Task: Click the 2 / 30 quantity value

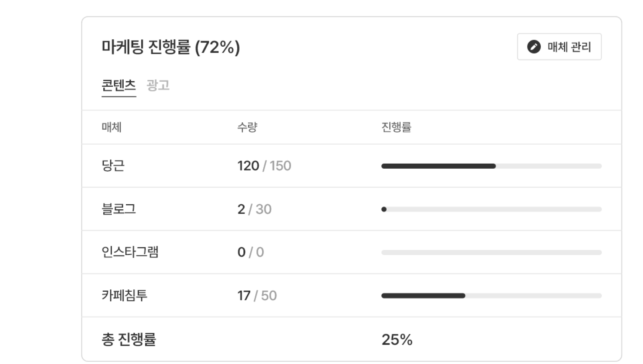Action: [x=254, y=209]
